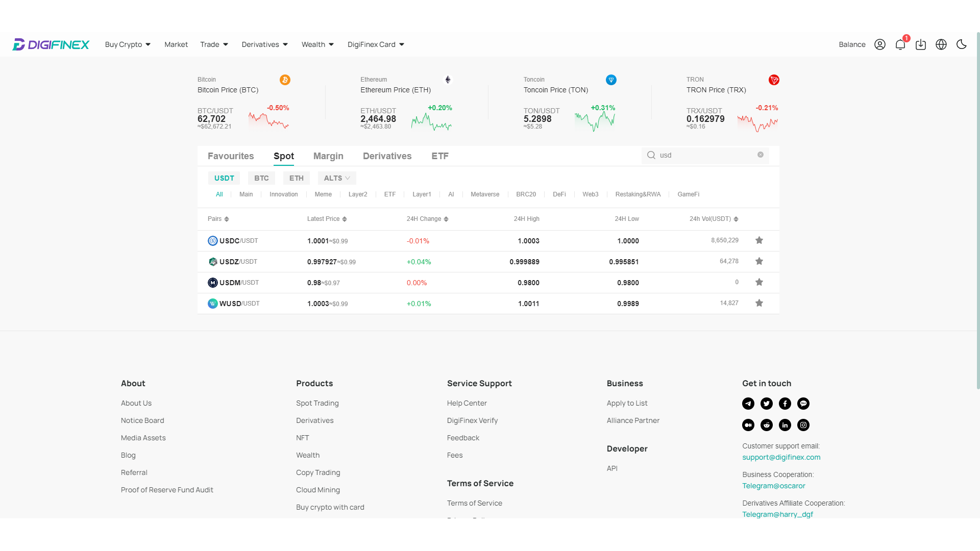Image resolution: width=980 pixels, height=551 pixels.
Task: Switch to the ETF tab
Action: click(440, 156)
